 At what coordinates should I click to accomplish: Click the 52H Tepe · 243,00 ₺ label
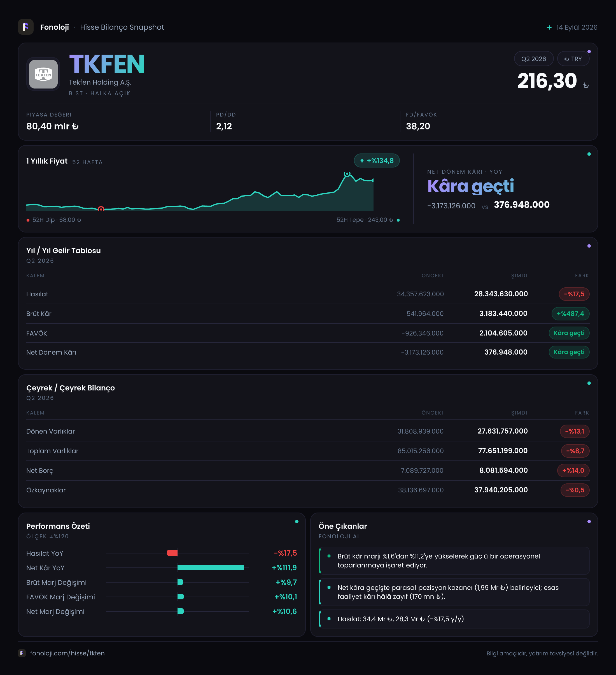point(365,220)
